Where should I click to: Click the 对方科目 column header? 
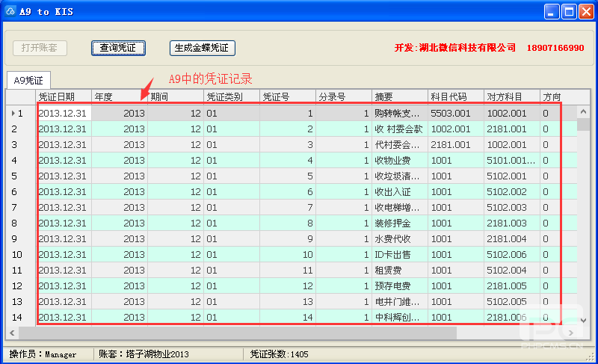[x=511, y=97]
